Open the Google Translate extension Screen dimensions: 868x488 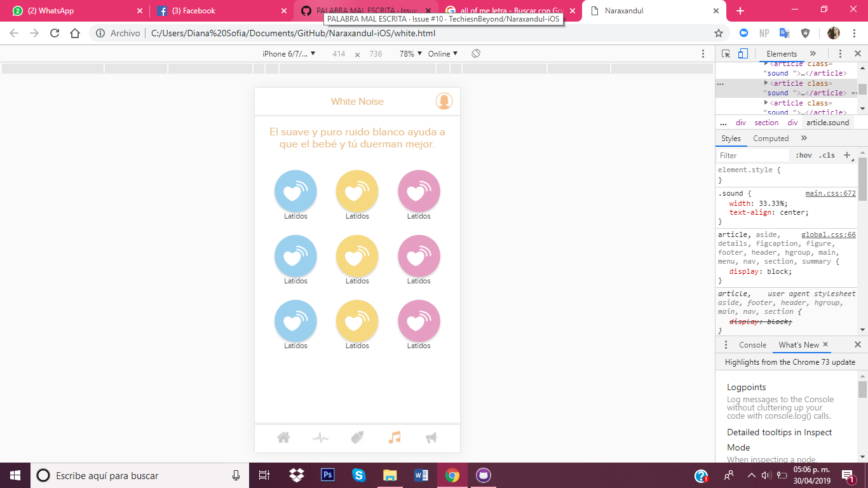pyautogui.click(x=784, y=33)
